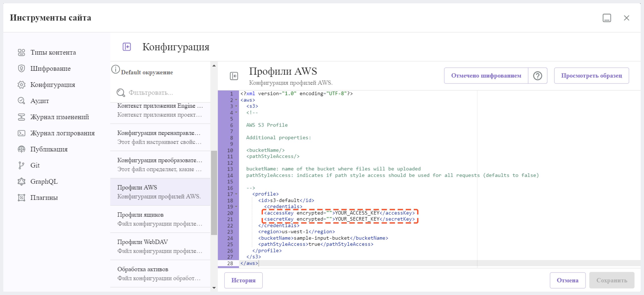Open Журнал изменений
This screenshot has height=295, width=644.
pos(59,117)
